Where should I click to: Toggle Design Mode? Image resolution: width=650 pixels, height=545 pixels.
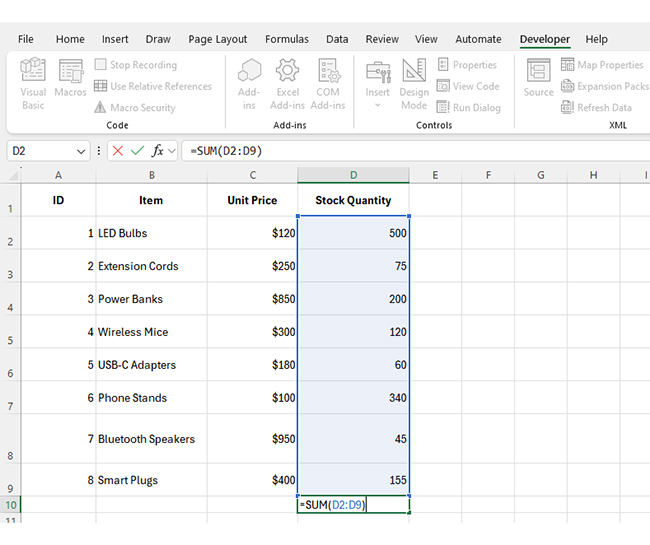(x=414, y=84)
